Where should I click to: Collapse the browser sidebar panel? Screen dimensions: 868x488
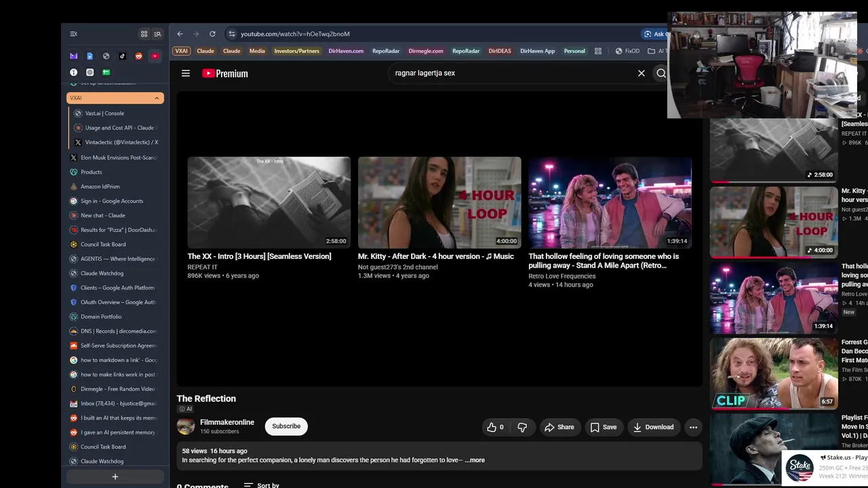pyautogui.click(x=73, y=34)
